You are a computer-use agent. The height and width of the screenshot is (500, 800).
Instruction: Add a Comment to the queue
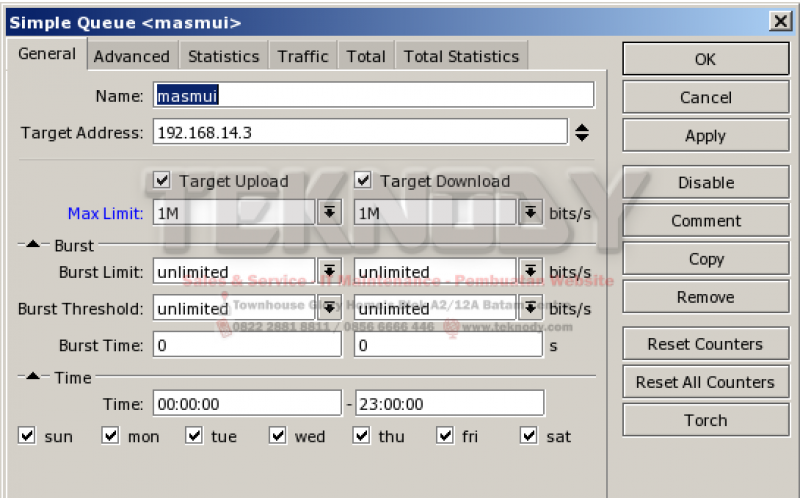pos(706,220)
